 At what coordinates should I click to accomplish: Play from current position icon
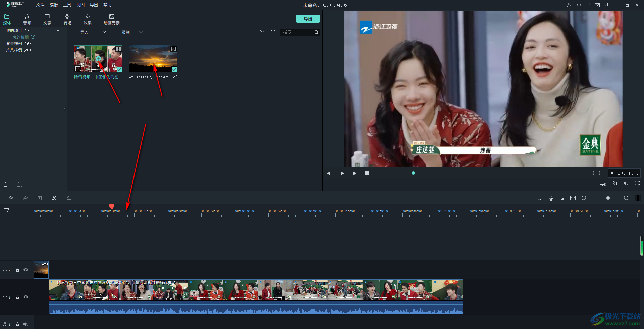pyautogui.click(x=342, y=173)
